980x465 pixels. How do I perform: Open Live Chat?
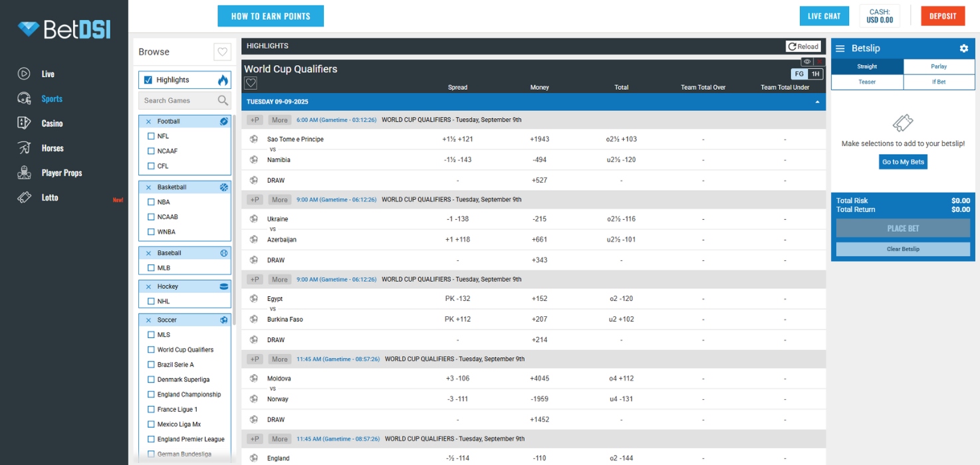point(824,16)
